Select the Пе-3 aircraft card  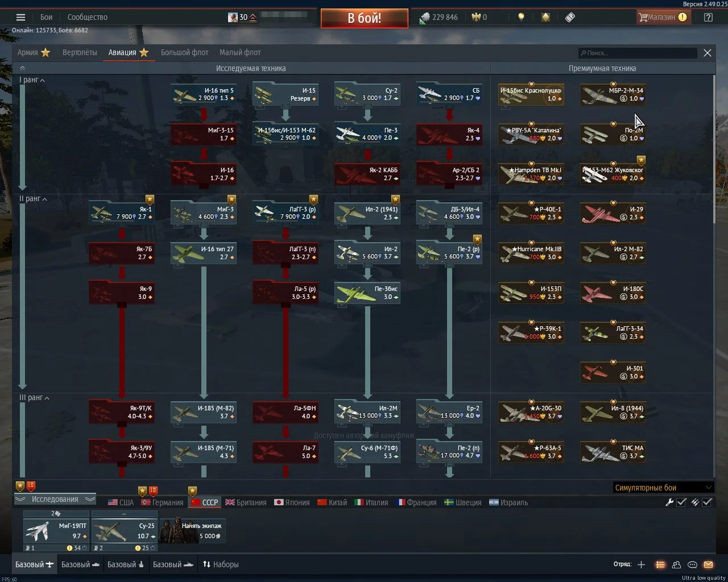[x=367, y=134]
